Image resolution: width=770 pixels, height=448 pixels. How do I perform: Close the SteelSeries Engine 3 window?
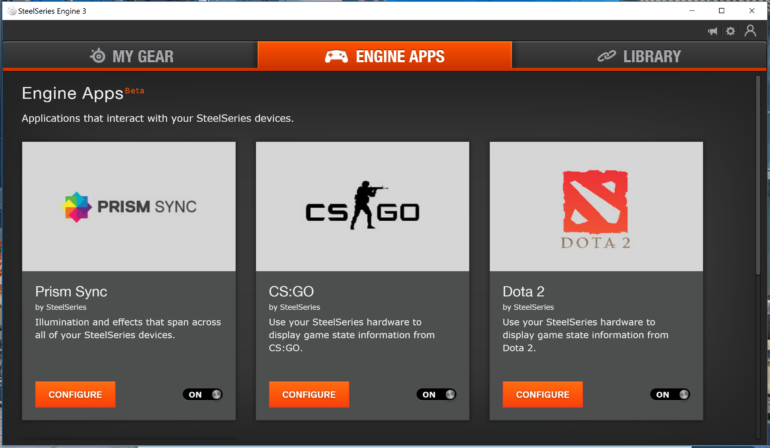pos(751,10)
